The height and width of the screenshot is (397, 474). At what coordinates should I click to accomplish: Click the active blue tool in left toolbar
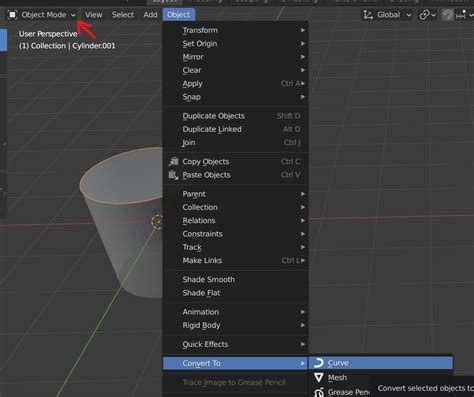point(3,40)
